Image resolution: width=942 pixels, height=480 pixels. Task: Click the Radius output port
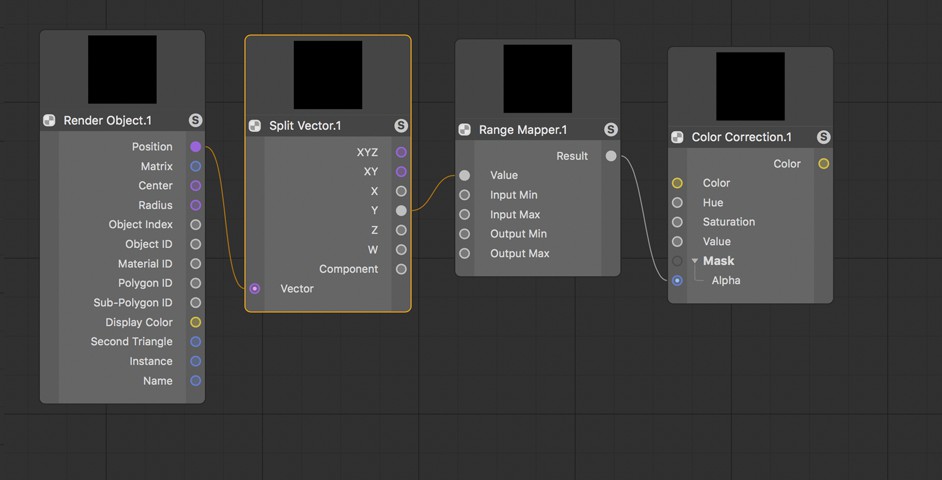click(195, 205)
